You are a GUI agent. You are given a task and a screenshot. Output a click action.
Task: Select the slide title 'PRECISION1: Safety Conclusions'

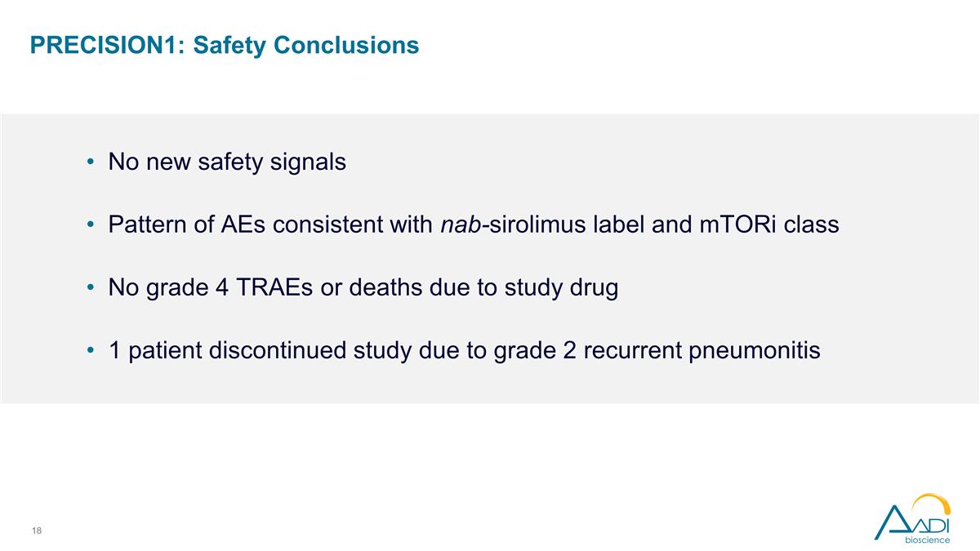pos(225,45)
